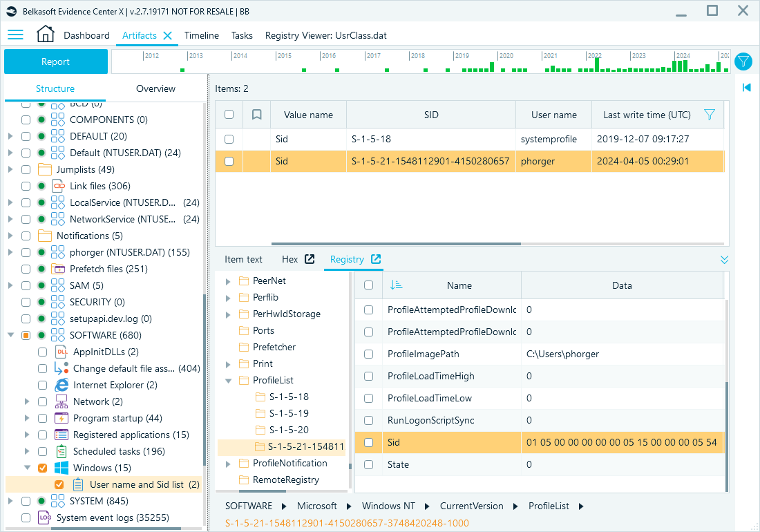
Task: Collapse the bottom details pane chevron
Action: pos(724,260)
